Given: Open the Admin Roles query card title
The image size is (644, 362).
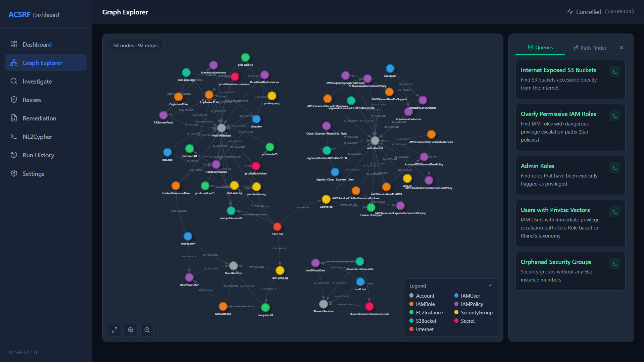Looking at the screenshot, I should (537, 166).
